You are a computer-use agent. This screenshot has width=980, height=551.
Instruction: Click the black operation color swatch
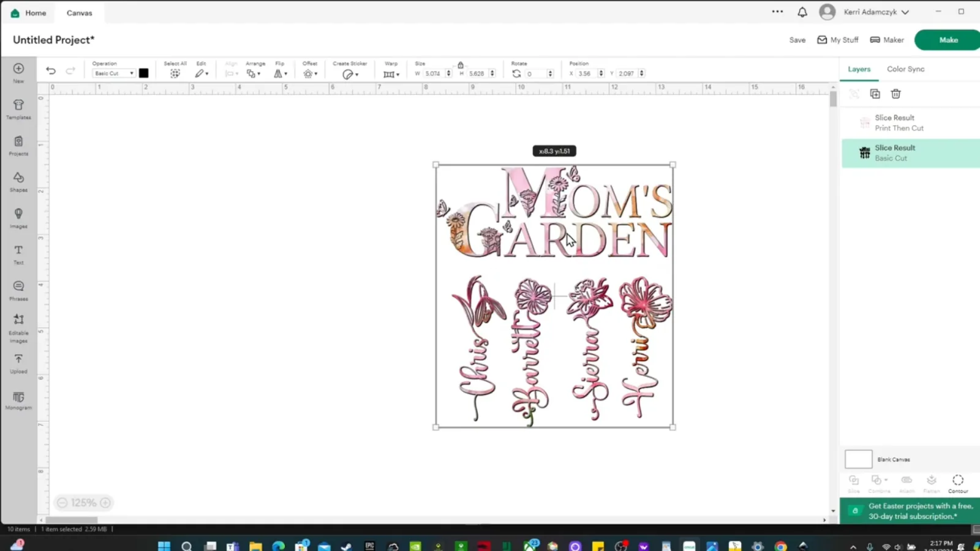click(x=143, y=73)
